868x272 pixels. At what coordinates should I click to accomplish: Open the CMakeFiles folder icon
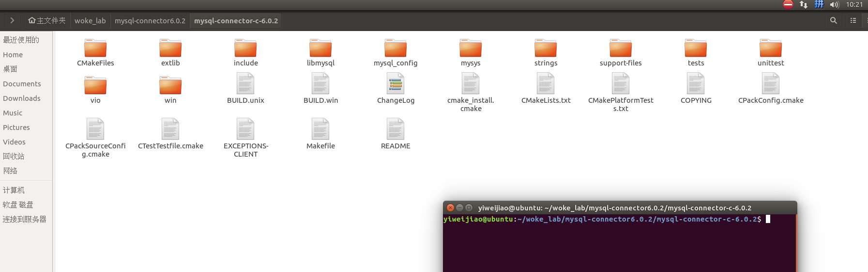(x=95, y=48)
